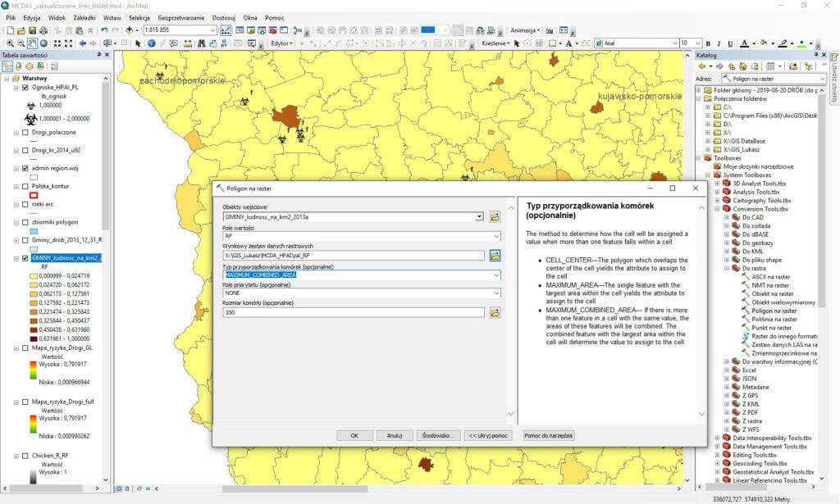Open the Geoprzetwarzanie menu
The image size is (840, 504).
181,18
